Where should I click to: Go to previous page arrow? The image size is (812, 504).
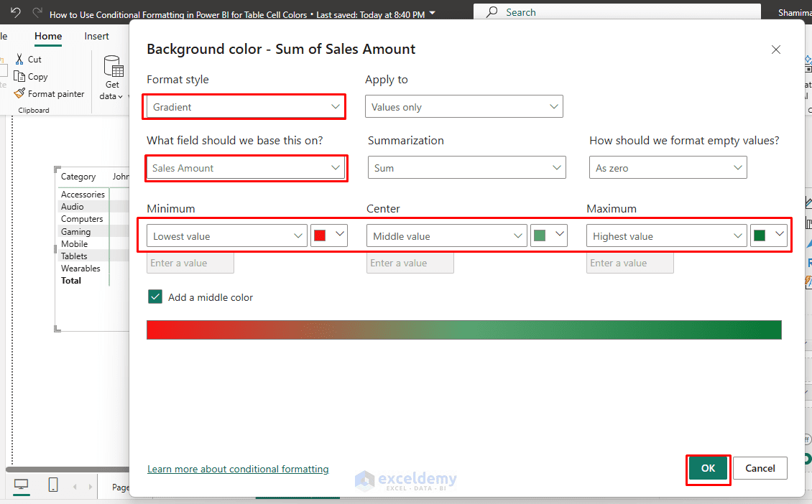pos(75,487)
